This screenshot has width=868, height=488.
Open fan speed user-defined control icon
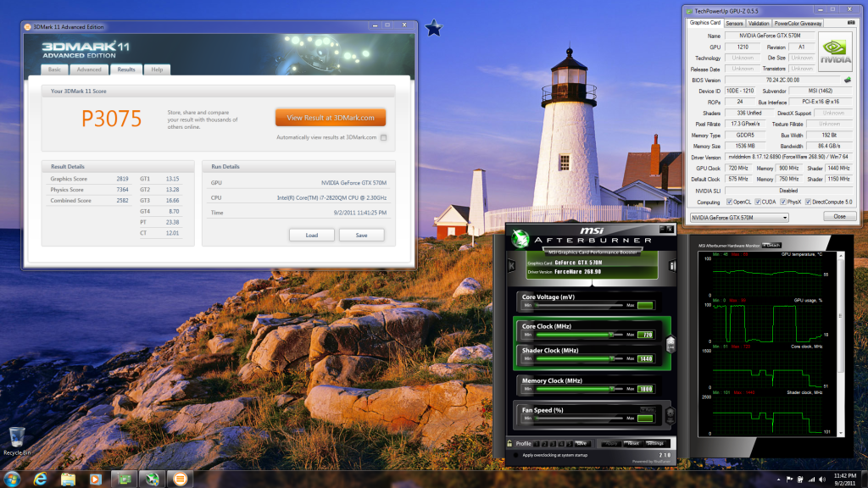pos(670,415)
